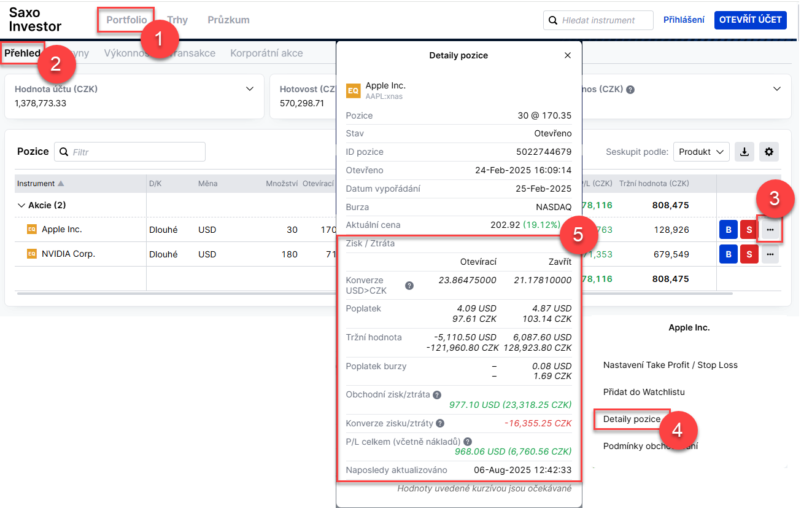Open the Portfolio top menu
This screenshot has height=508, width=812.
point(126,20)
